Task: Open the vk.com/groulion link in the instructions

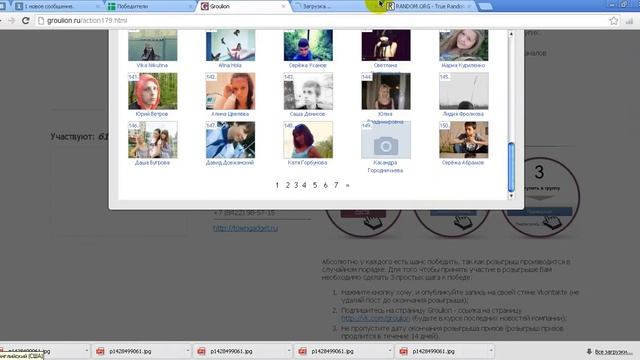Action: (x=375, y=318)
